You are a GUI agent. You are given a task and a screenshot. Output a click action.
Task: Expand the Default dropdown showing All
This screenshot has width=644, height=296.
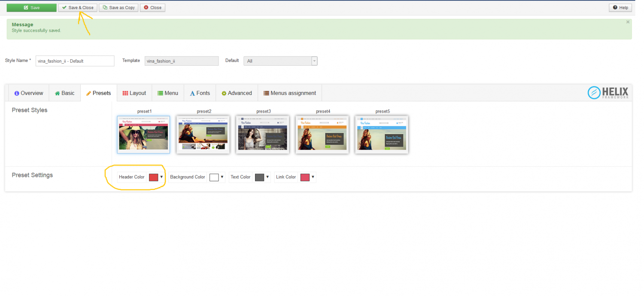pos(280,61)
